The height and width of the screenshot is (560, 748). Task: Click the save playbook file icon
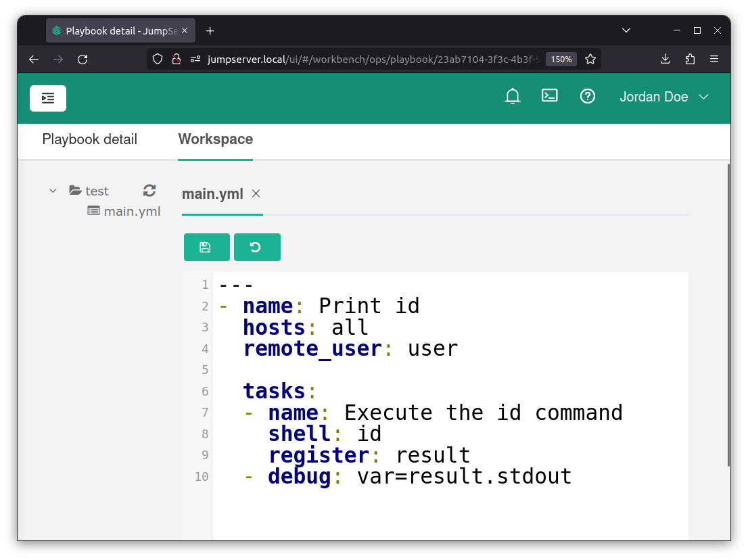[206, 248]
